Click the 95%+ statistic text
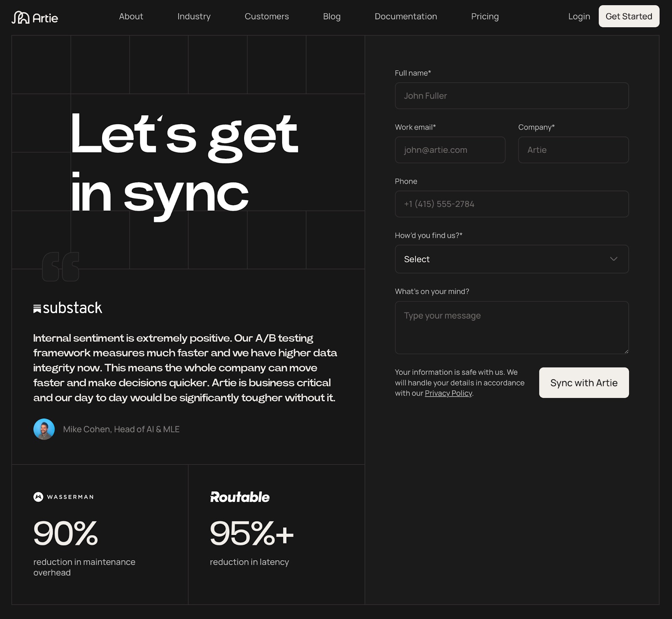 (x=252, y=533)
